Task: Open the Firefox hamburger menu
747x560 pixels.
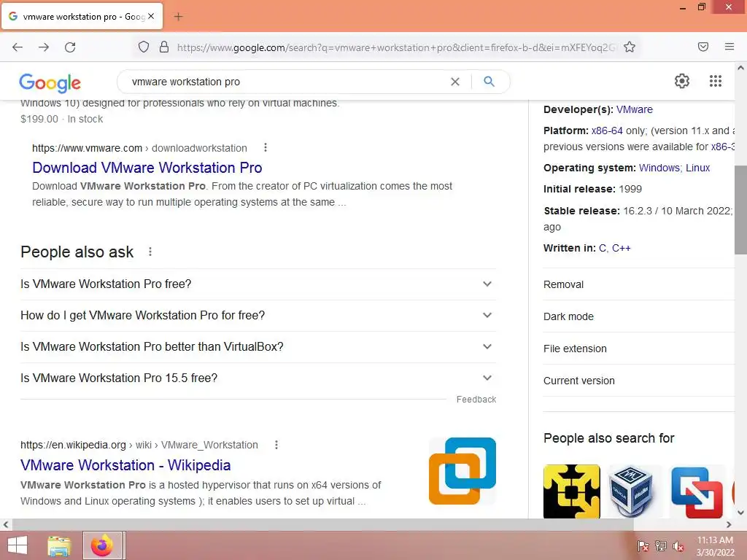Action: (729, 47)
